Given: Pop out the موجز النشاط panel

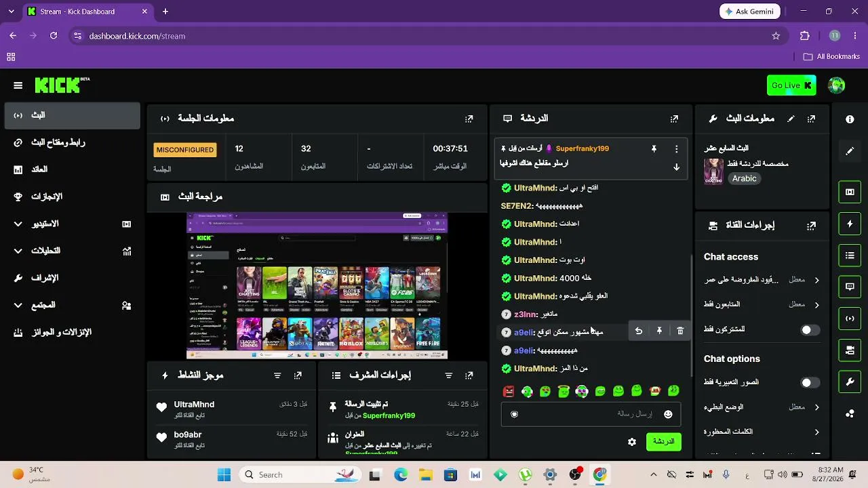Looking at the screenshot, I should [x=298, y=375].
